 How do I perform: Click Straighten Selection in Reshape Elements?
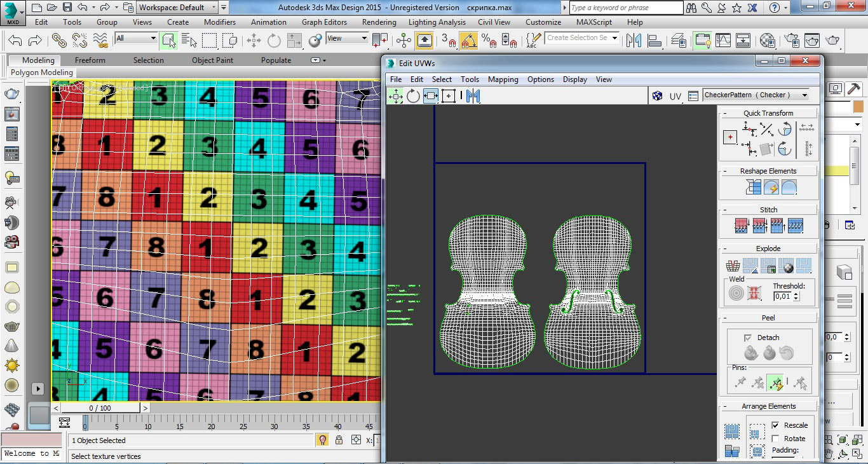(754, 188)
